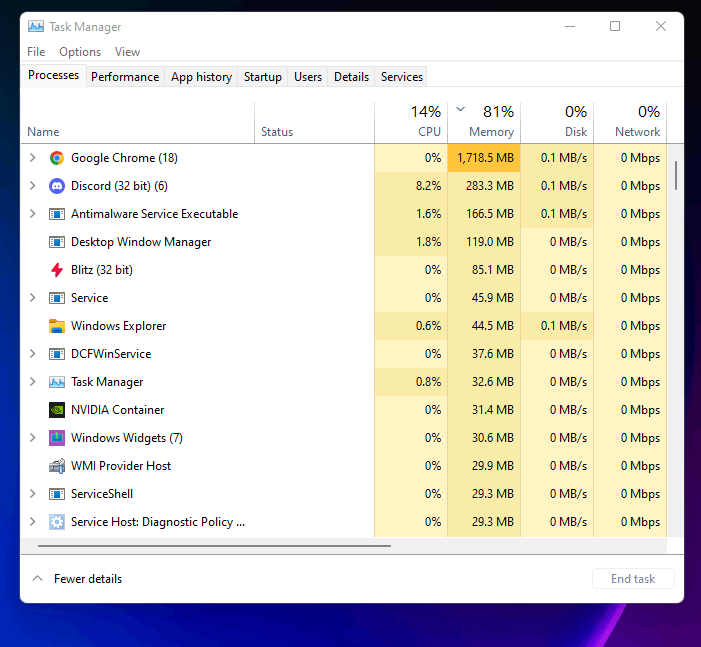Click Antimalware's 166.5 MB memory value
This screenshot has width=701, height=647.
[490, 214]
